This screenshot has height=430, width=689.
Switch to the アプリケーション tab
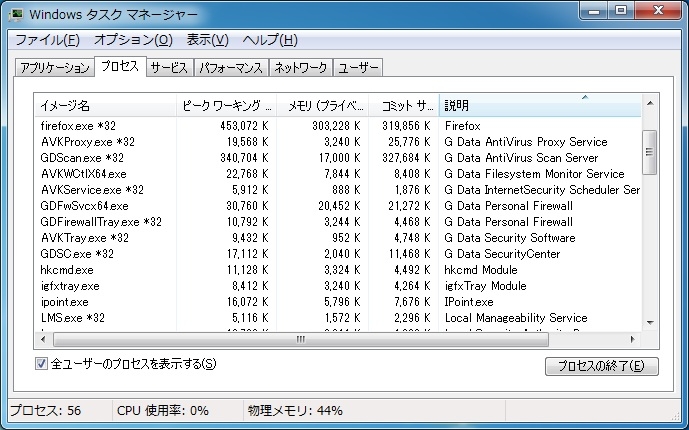click(55, 68)
